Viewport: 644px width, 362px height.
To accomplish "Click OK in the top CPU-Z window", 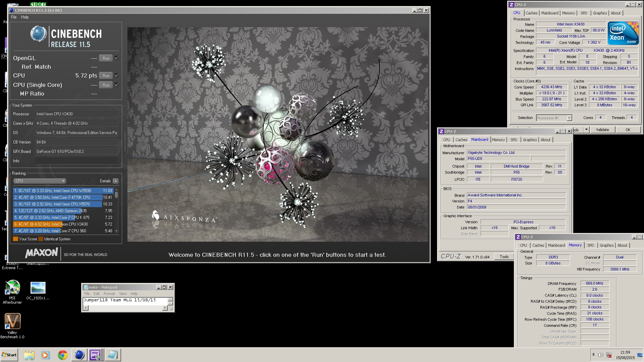I will point(628,130).
